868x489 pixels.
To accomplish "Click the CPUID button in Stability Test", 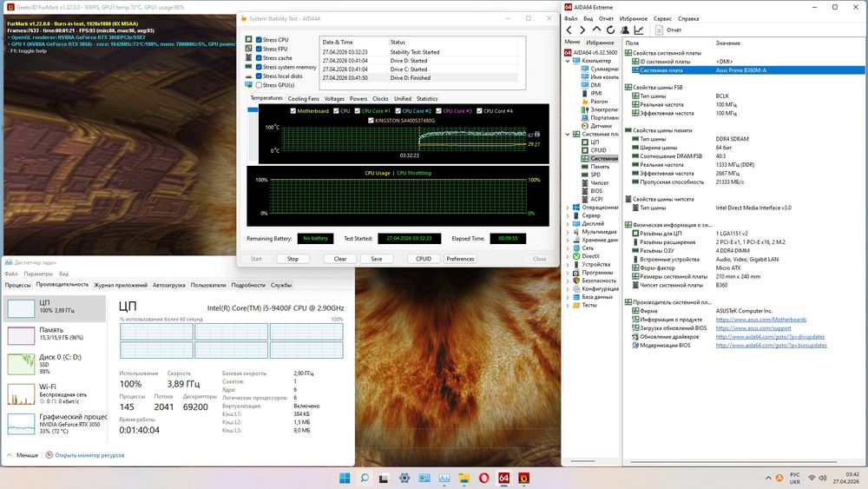I will click(424, 259).
